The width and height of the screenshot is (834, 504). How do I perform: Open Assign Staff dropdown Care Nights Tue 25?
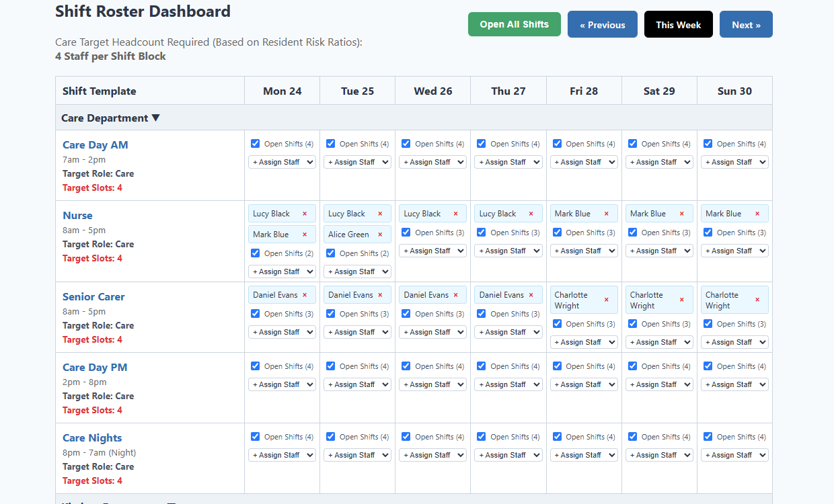pyautogui.click(x=357, y=455)
